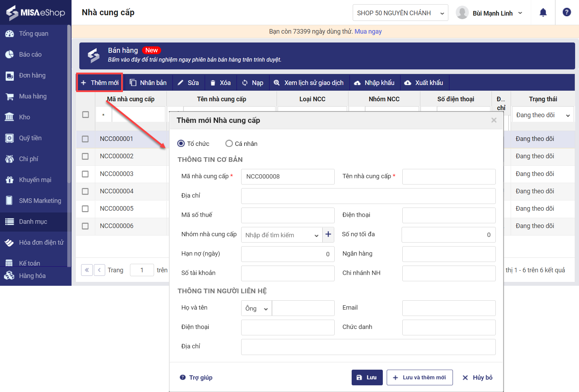Tick the checkbox for row NCC000002
Screen dimensions: 579x392
[x=85, y=156]
